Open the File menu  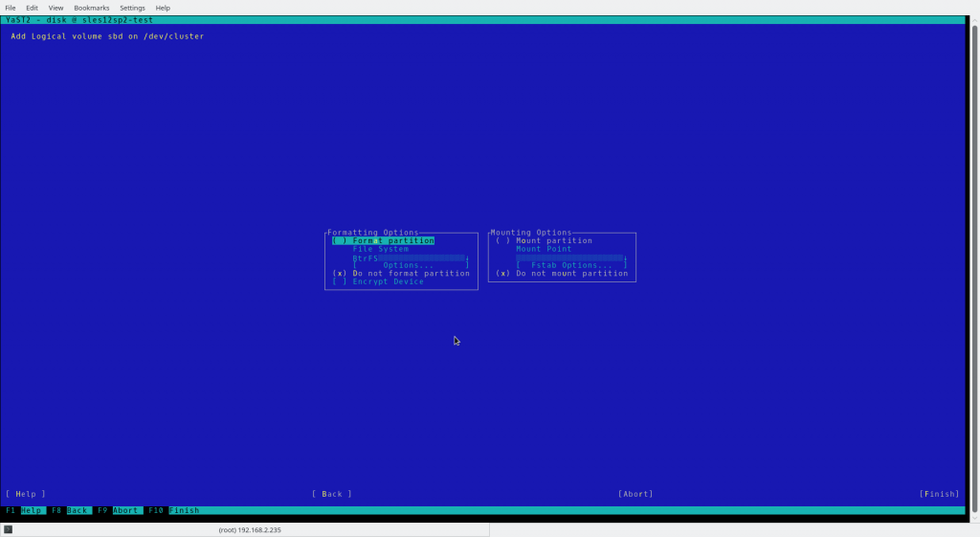click(x=11, y=8)
